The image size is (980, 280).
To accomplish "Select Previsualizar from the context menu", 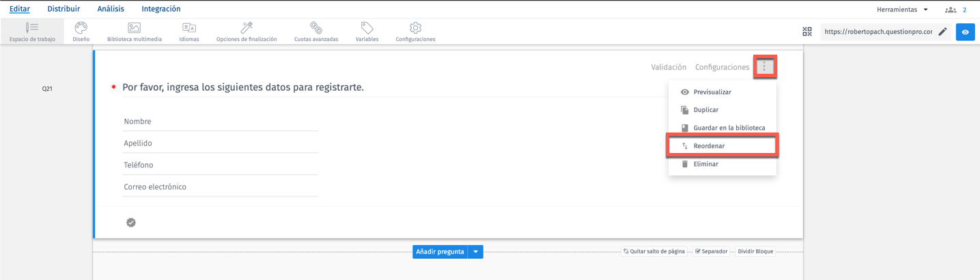I will pyautogui.click(x=722, y=92).
